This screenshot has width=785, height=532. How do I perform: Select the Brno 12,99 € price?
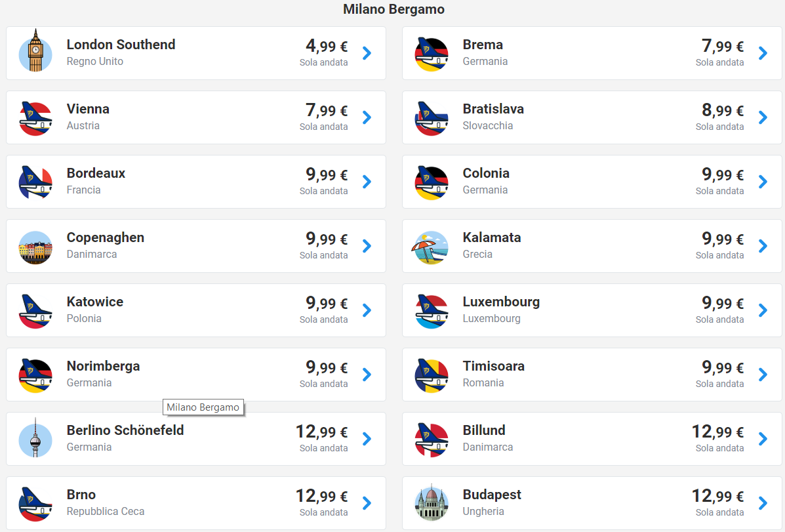(321, 496)
